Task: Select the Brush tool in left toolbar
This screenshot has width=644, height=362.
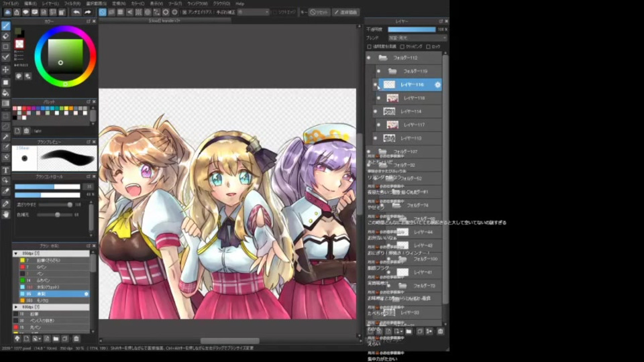Action: point(6,25)
